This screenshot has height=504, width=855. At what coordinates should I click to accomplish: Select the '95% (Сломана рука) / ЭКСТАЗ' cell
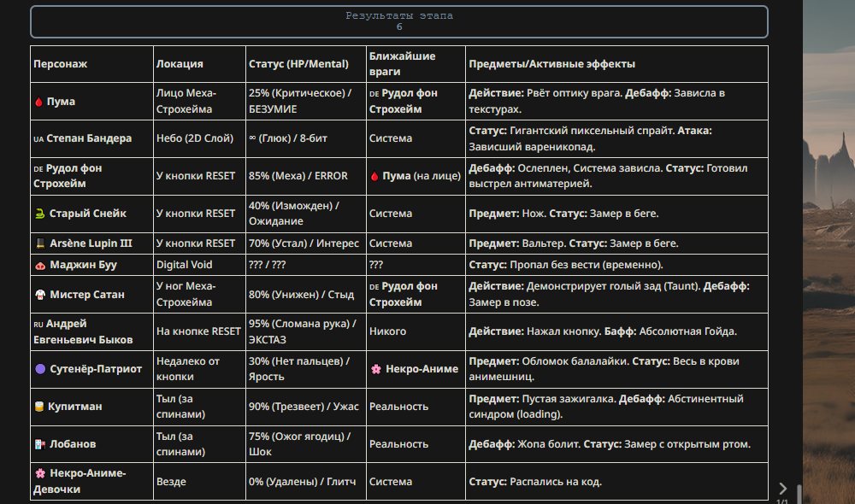[306, 331]
